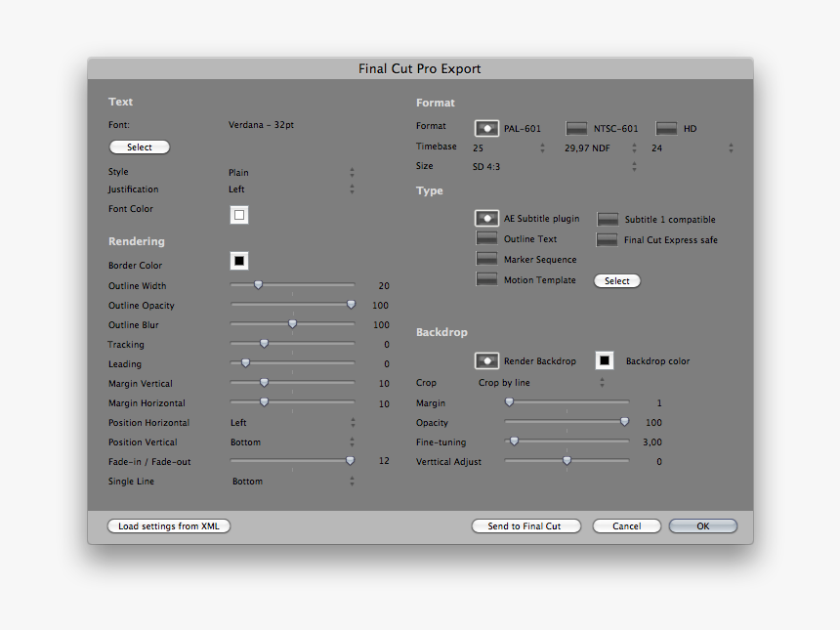
Task: Click the Final Cut Pro Export title
Action: pyautogui.click(x=419, y=68)
